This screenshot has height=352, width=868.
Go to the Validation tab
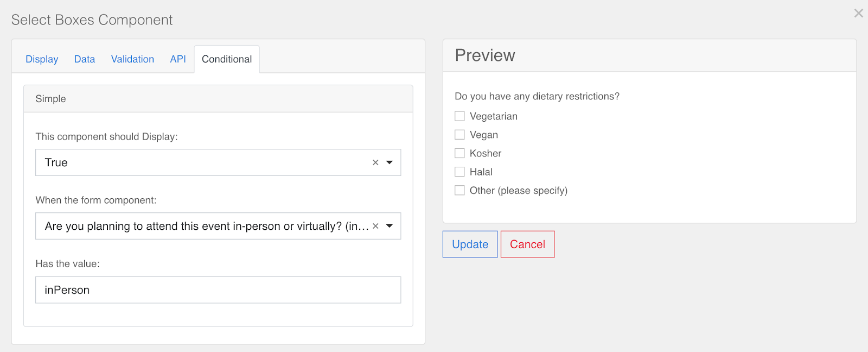pyautogui.click(x=132, y=59)
